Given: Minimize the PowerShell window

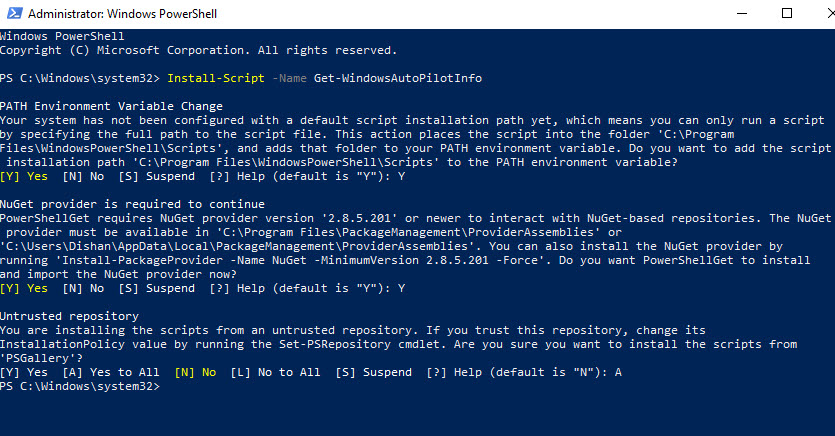Looking at the screenshot, I should 742,13.
